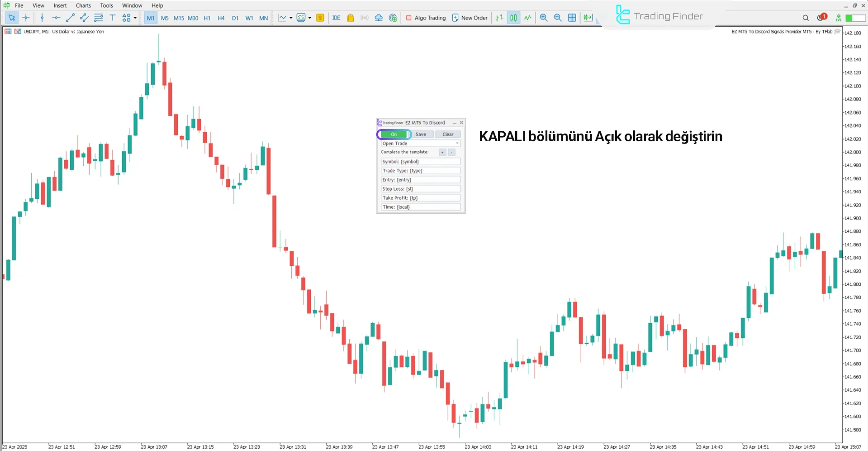Select the Fibonacci retracement tool
868x451 pixels.
coord(98,18)
